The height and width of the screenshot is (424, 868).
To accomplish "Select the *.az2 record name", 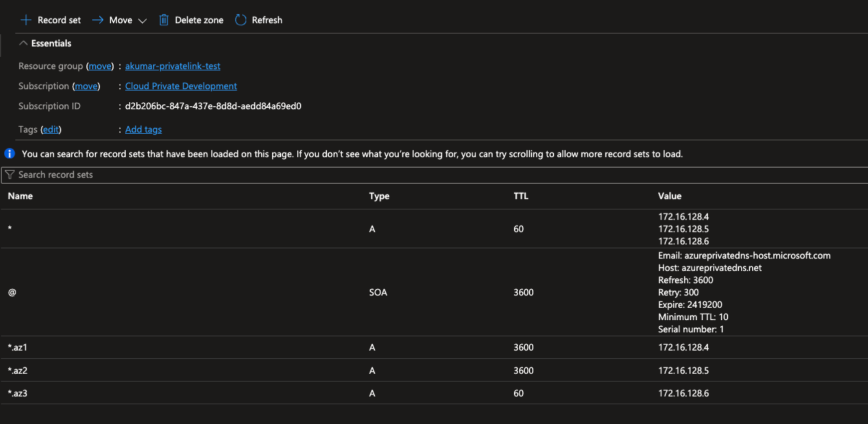I will 17,371.
